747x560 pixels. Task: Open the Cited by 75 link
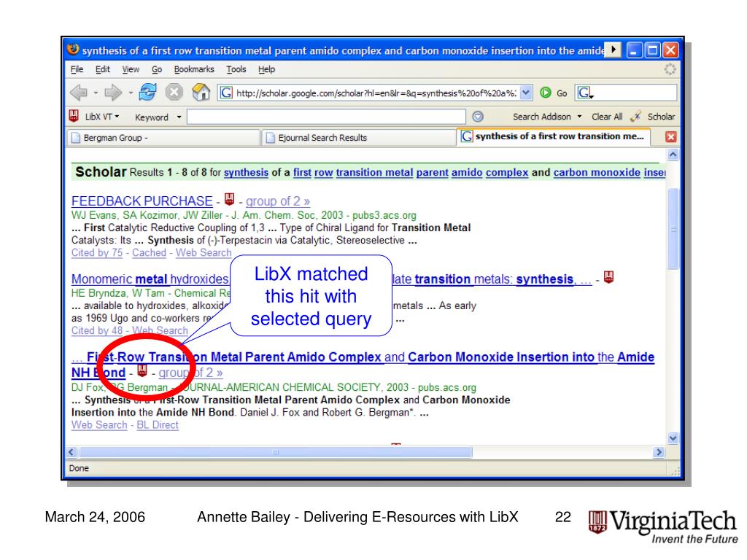(x=97, y=253)
